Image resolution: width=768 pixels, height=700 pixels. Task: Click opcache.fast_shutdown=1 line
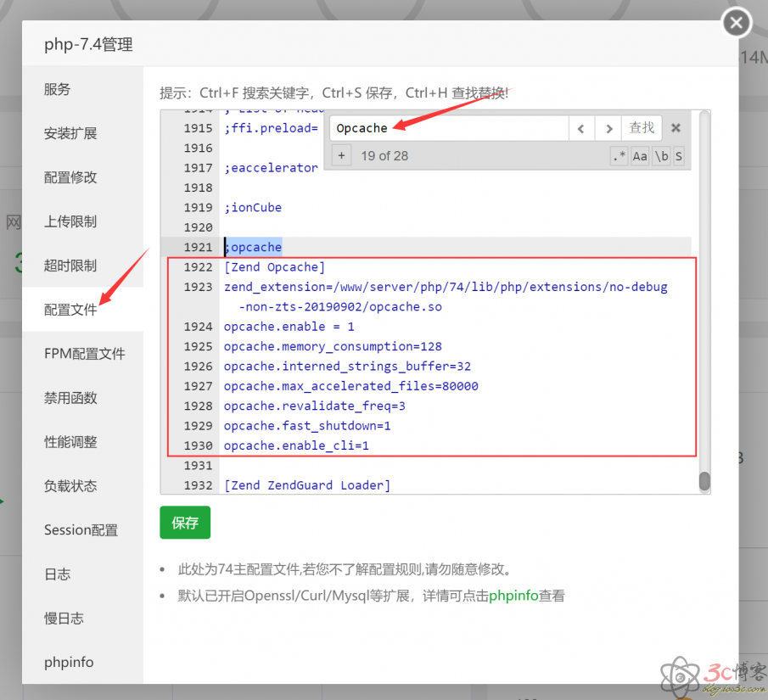click(x=307, y=426)
